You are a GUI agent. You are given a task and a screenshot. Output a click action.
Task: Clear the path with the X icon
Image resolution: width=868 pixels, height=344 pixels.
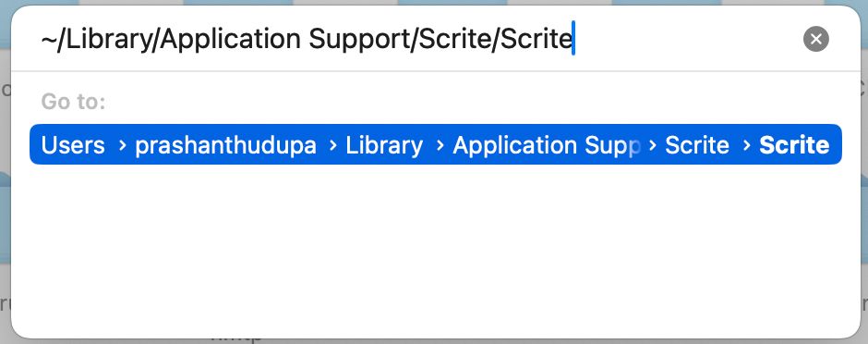pyautogui.click(x=816, y=39)
